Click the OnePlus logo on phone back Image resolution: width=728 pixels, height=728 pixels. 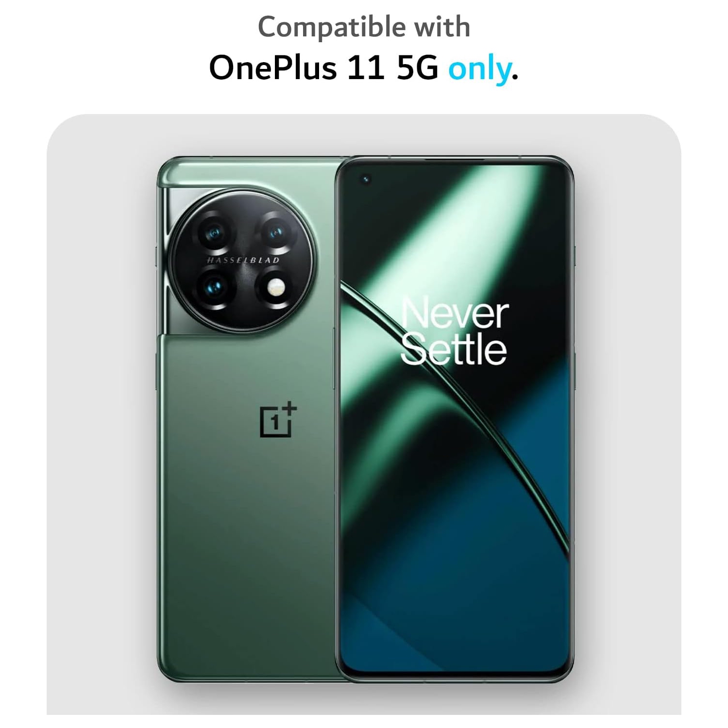tap(278, 419)
